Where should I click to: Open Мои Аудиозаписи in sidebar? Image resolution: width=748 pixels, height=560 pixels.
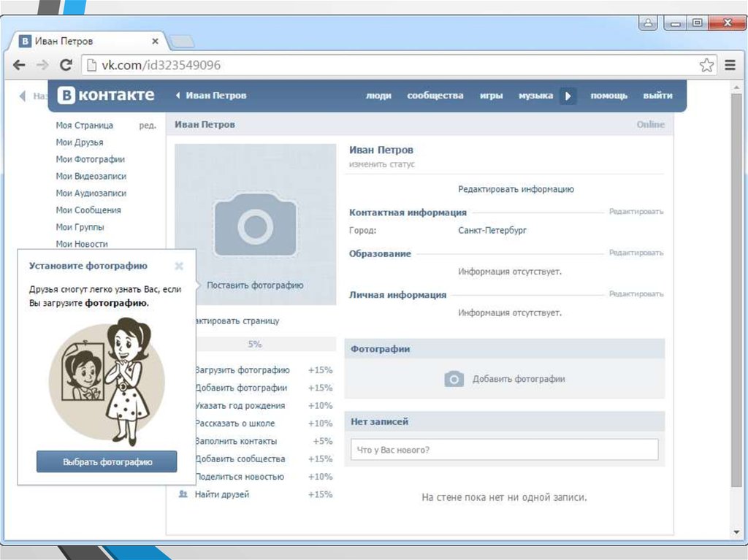[x=91, y=193]
